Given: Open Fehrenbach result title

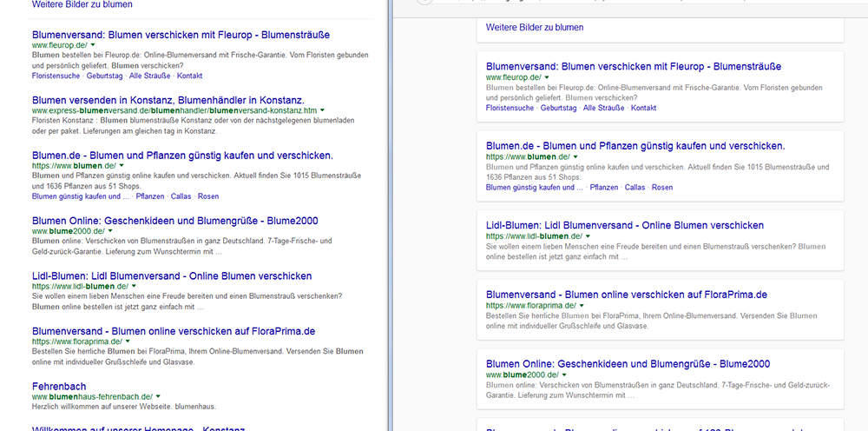Looking at the screenshot, I should (x=59, y=387).
